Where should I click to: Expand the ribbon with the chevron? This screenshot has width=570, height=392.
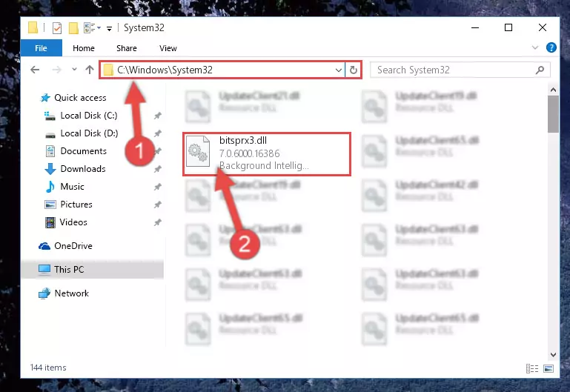(534, 47)
